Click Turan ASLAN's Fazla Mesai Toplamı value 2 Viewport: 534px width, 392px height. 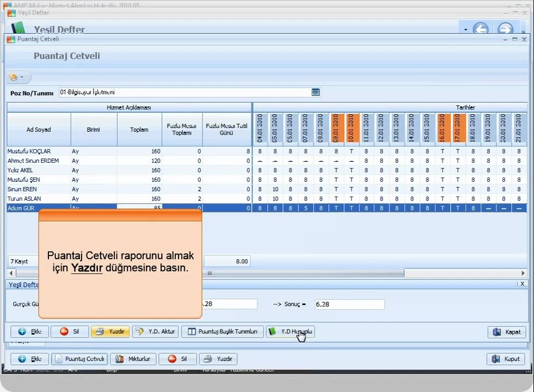click(x=182, y=199)
